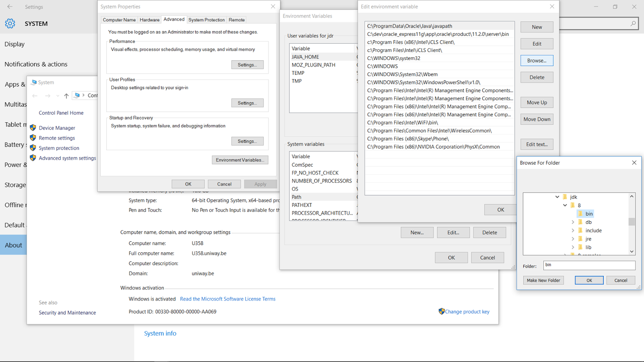Expand the jre folder node

573,239
